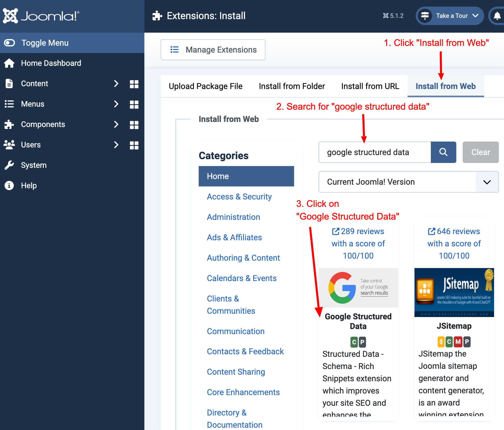The height and width of the screenshot is (430, 504).
Task: Switch to Install from Folder tab
Action: 292,86
